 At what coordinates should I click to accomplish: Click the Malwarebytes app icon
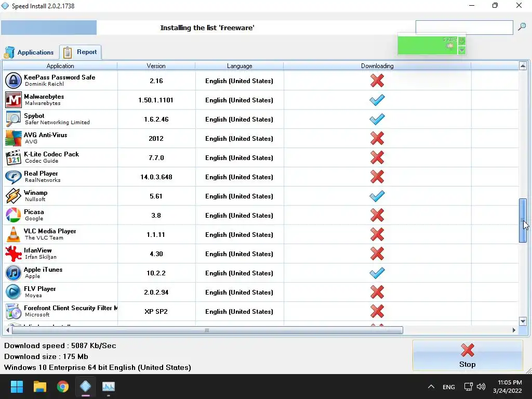[x=13, y=100]
